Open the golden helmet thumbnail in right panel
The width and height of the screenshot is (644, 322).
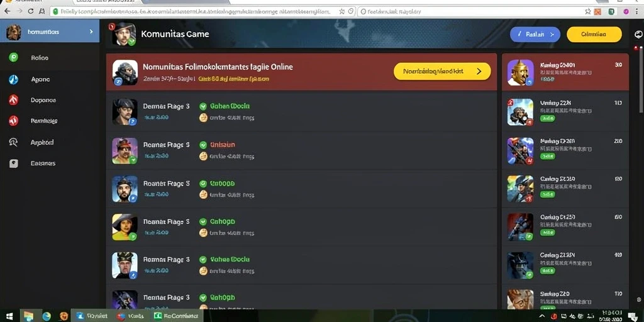pyautogui.click(x=520, y=72)
